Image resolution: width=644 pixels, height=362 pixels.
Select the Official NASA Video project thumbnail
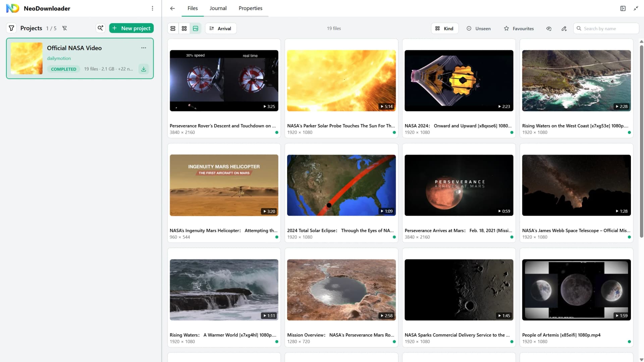pos(26,58)
